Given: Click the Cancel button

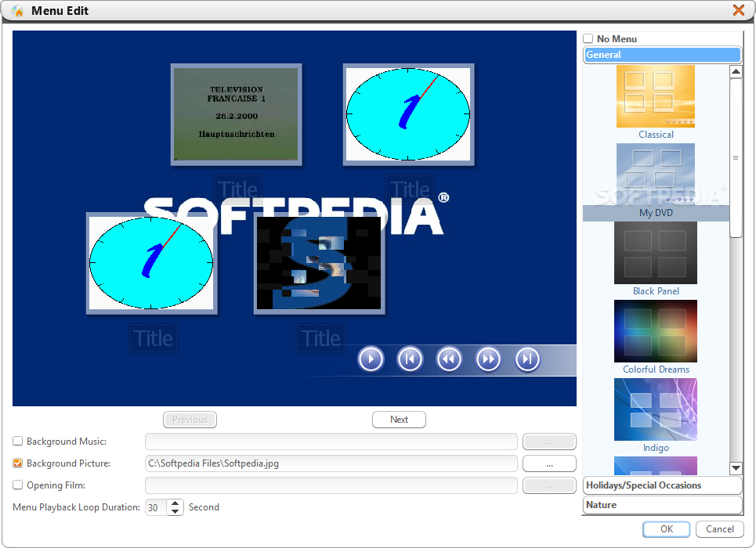Looking at the screenshot, I should click(719, 529).
